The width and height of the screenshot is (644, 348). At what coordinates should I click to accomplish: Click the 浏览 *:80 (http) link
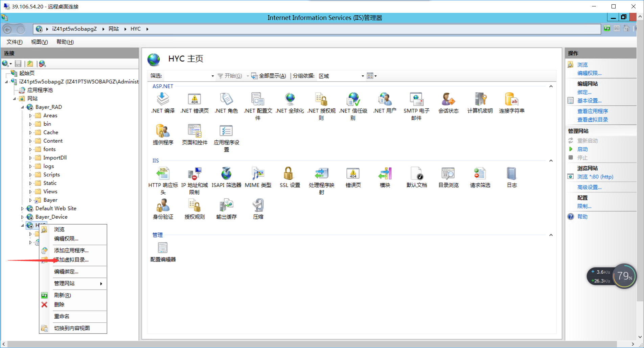pyautogui.click(x=595, y=176)
